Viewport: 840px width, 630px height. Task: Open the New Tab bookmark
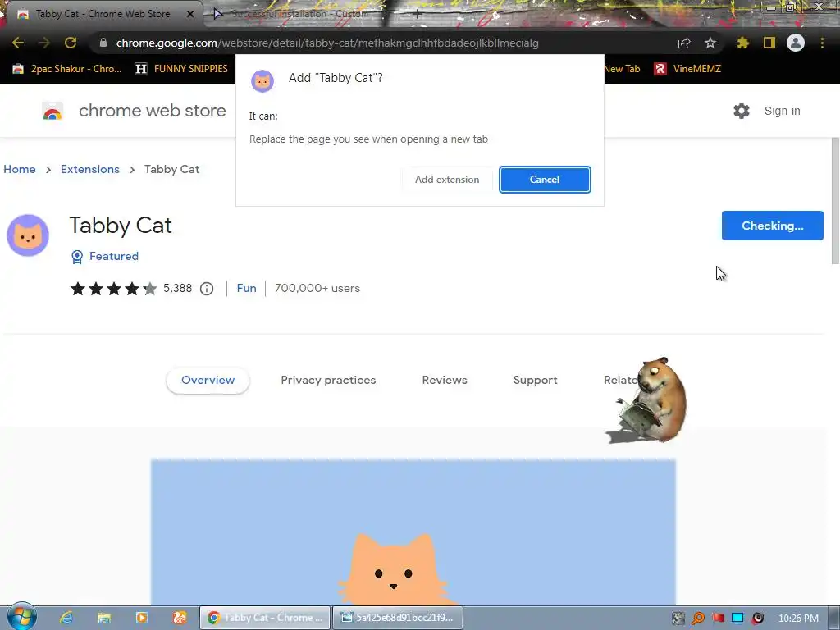[622, 69]
